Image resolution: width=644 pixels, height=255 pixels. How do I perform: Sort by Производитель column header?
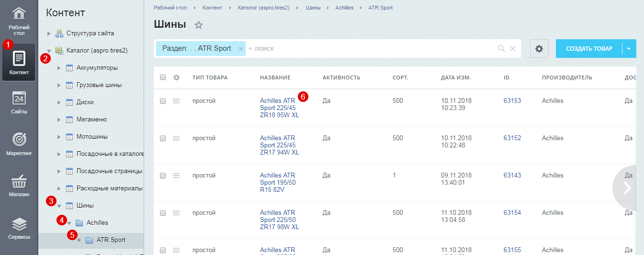[x=567, y=78]
